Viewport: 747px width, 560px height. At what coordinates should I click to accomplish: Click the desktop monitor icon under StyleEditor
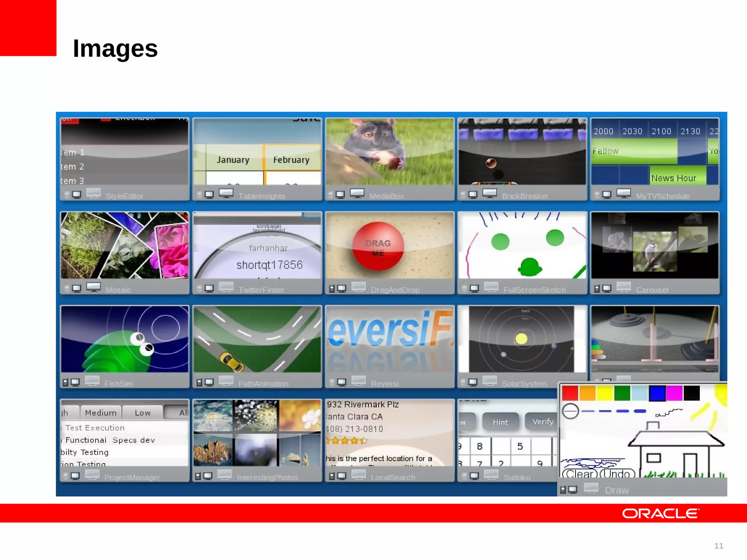(x=77, y=195)
